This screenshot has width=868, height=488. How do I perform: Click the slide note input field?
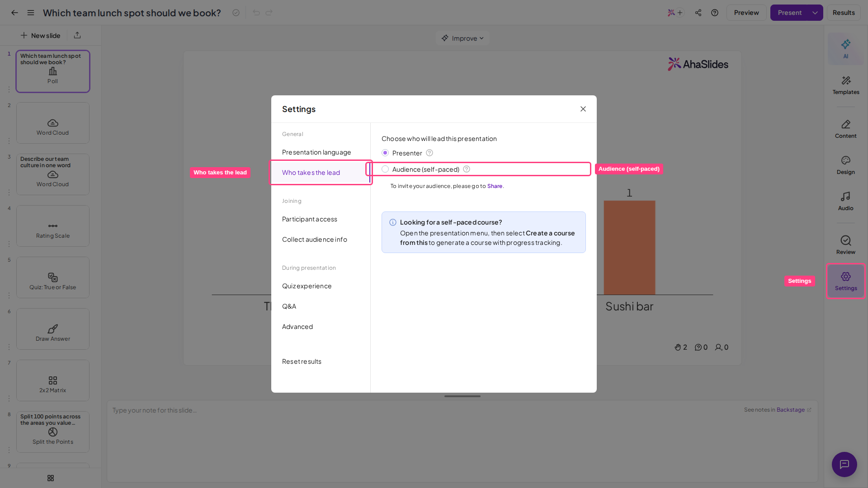pyautogui.click(x=462, y=441)
